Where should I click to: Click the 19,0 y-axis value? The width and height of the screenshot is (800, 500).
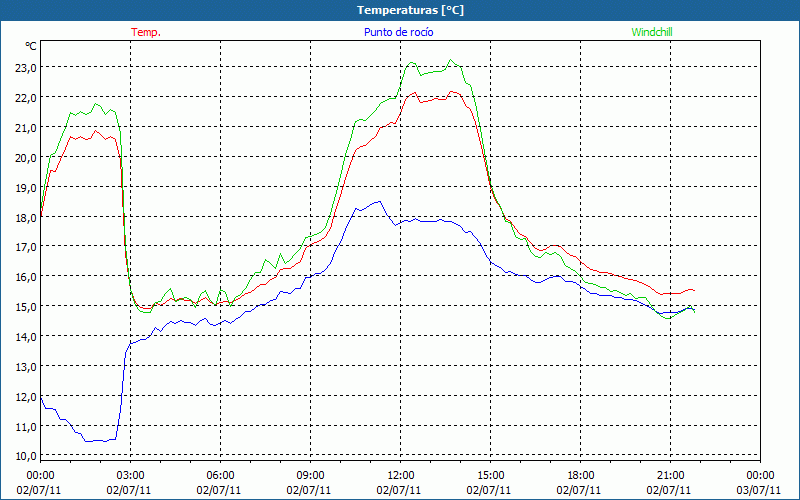(x=26, y=188)
